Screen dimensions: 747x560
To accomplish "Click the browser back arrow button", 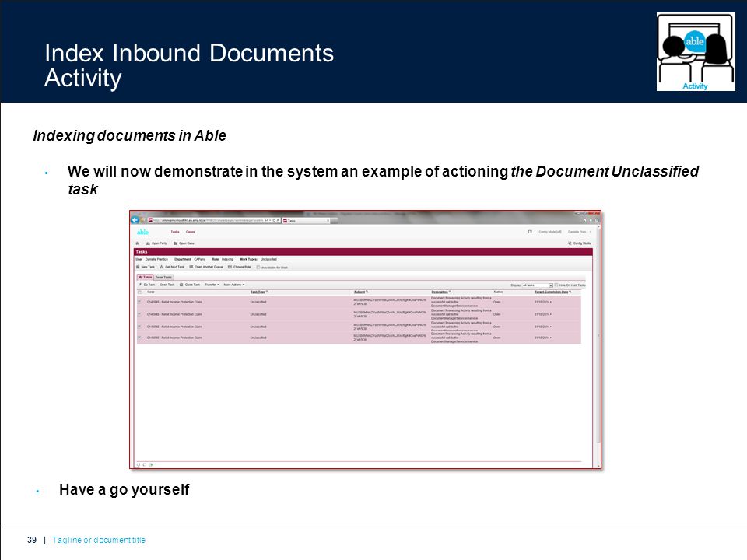I will [x=135, y=220].
